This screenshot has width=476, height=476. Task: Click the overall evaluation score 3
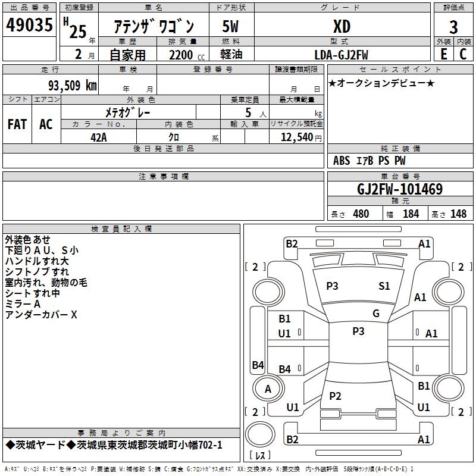(453, 27)
